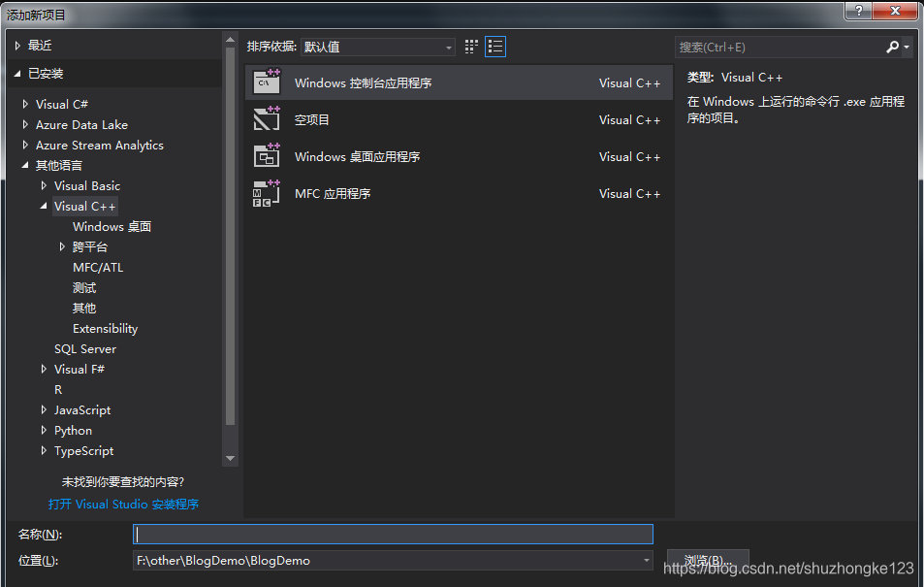This screenshot has height=587, width=924.
Task: Expand the 跨平台 (Cross Platform) node
Action: 62,246
